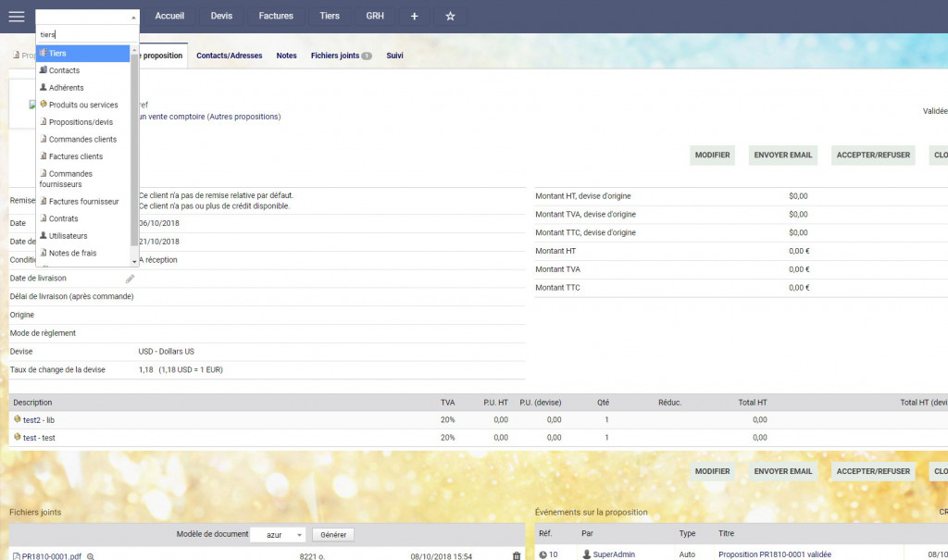Edit the Date de livraison with pencil icon
Screen dimensions: 948x560
[131, 279]
